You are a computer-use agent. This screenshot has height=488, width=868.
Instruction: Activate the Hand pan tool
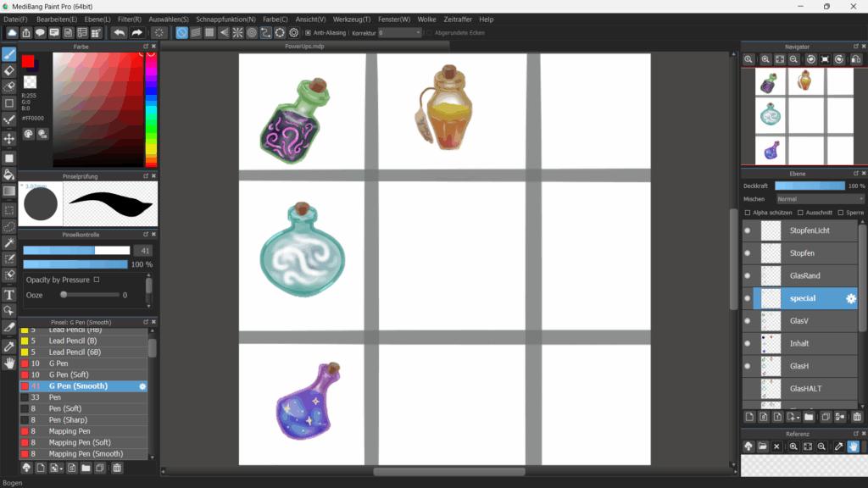[x=9, y=363]
